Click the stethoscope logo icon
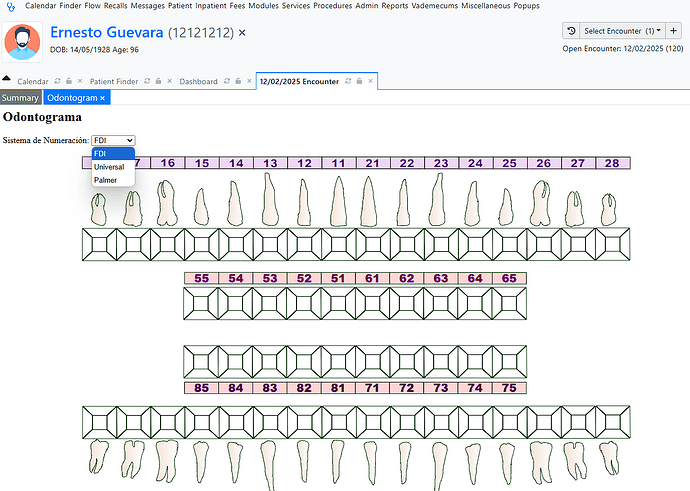 (x=11, y=7)
